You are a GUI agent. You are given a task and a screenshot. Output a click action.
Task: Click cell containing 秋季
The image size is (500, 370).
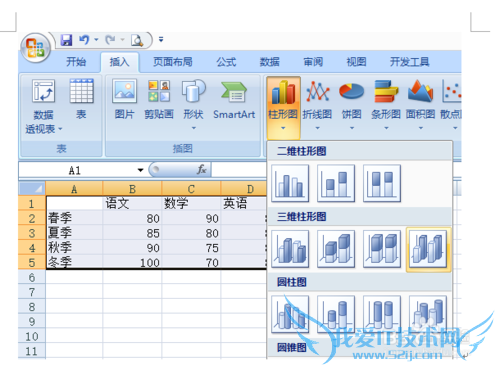tap(74, 247)
